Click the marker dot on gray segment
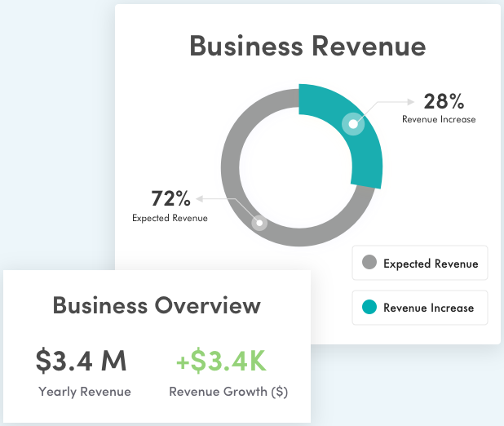The height and width of the screenshot is (426, 504). pyautogui.click(x=259, y=223)
